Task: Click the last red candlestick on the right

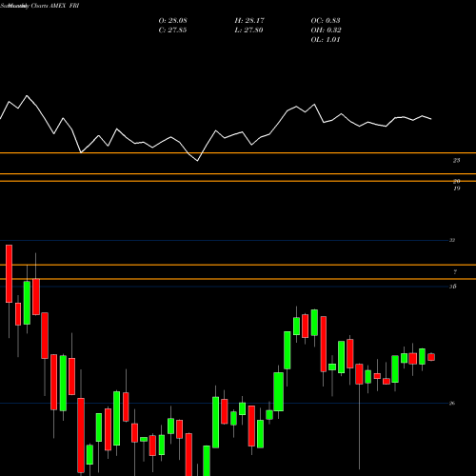Action: (431, 357)
